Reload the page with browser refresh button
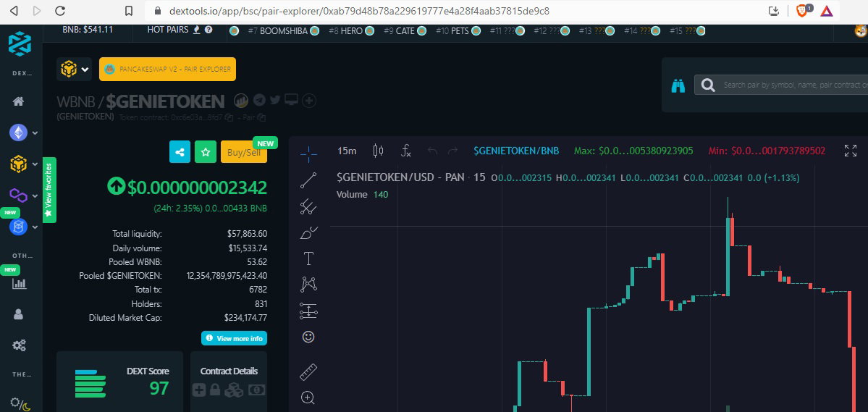 click(x=60, y=11)
